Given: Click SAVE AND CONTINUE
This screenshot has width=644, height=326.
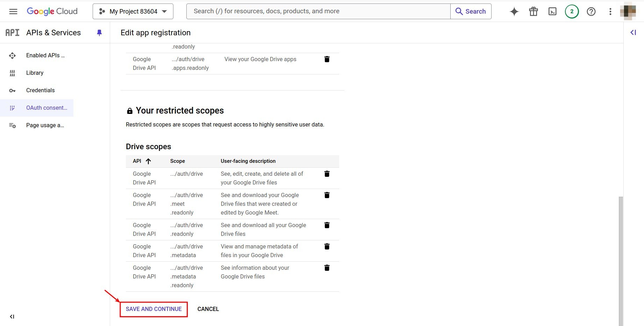Looking at the screenshot, I should point(153,309).
